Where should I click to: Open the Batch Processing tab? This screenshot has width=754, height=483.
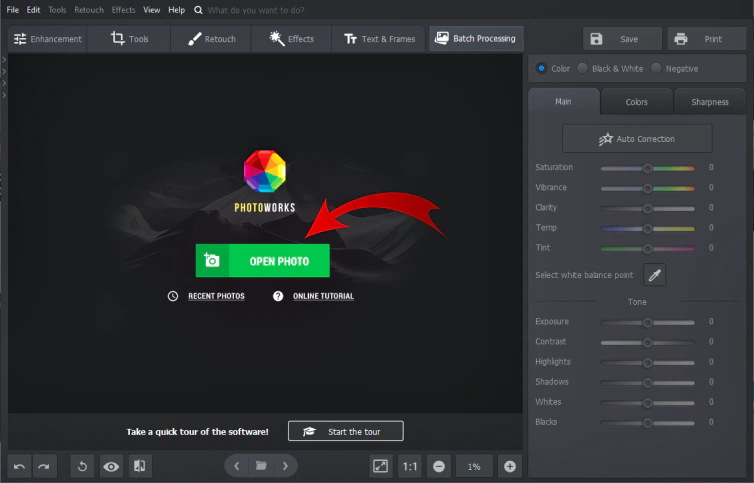(x=475, y=38)
